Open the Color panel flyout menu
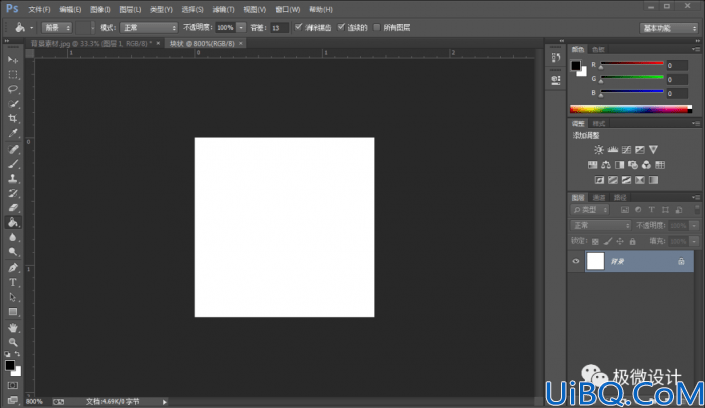 click(696, 49)
